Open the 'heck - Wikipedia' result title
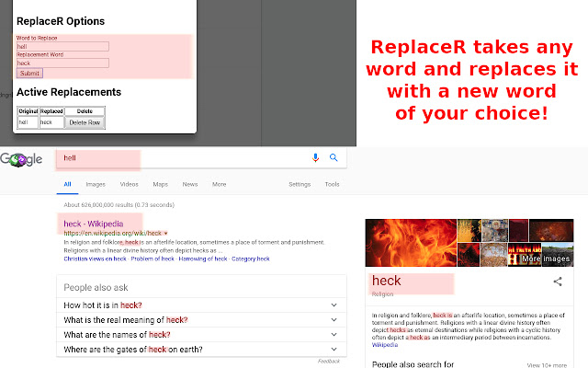The width and height of the screenshot is (588, 368). click(x=94, y=224)
